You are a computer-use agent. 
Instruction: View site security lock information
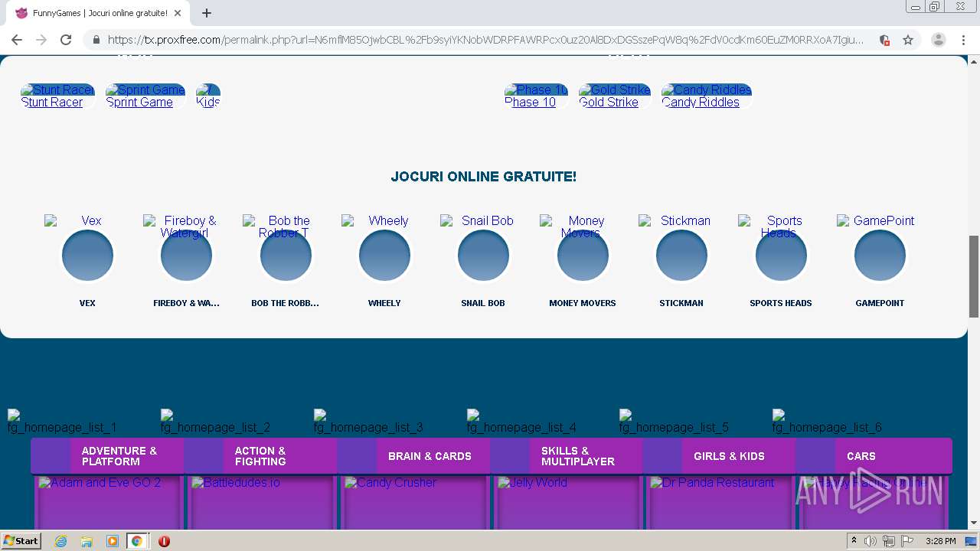coord(96,40)
